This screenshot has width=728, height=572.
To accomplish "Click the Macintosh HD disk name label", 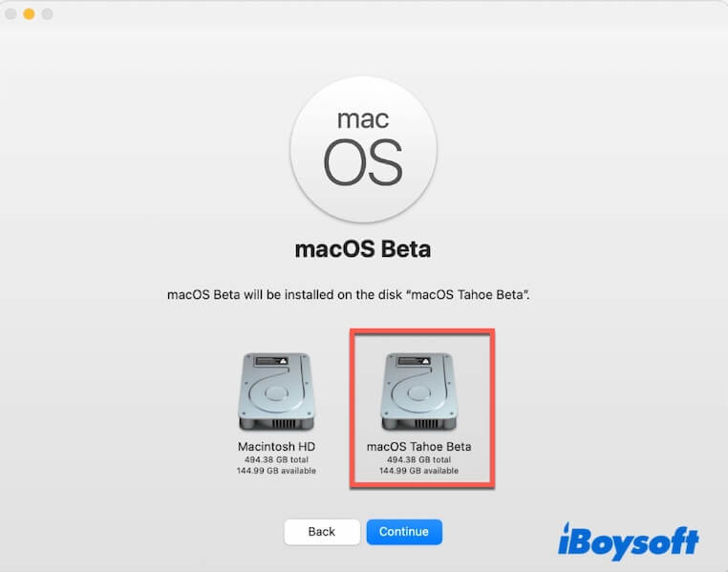I will (276, 446).
